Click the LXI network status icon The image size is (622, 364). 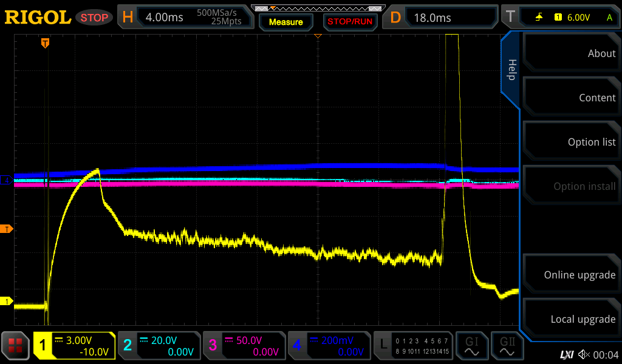[x=566, y=354]
